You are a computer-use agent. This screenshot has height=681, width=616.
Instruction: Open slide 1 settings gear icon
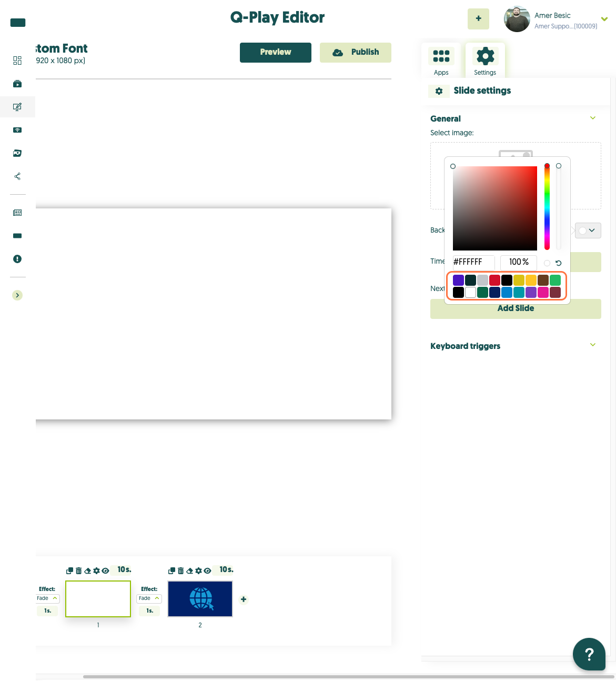tap(97, 570)
